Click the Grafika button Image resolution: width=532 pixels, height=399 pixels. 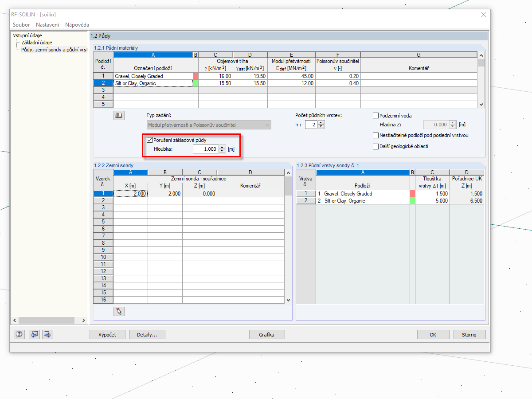click(266, 335)
